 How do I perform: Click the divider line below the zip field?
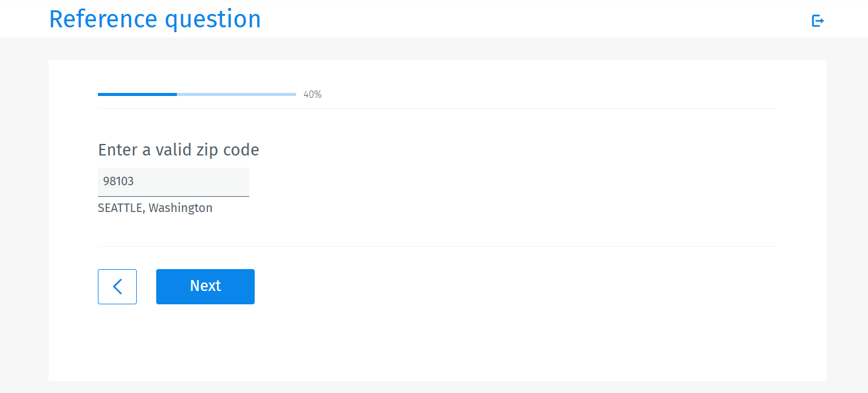[436, 246]
